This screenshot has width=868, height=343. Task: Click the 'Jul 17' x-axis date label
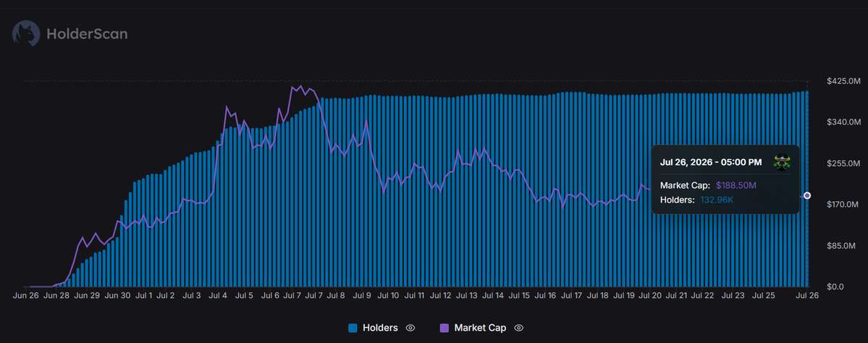[x=570, y=296]
